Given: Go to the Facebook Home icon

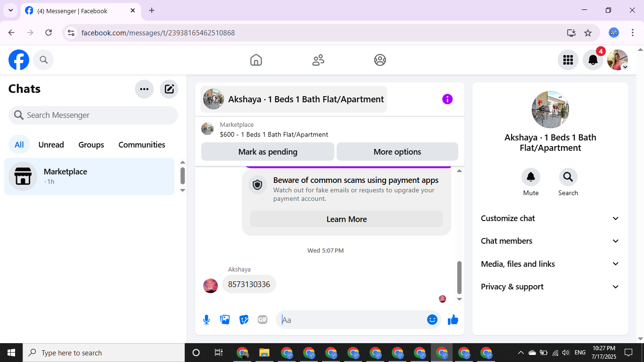Looking at the screenshot, I should pyautogui.click(x=256, y=60).
